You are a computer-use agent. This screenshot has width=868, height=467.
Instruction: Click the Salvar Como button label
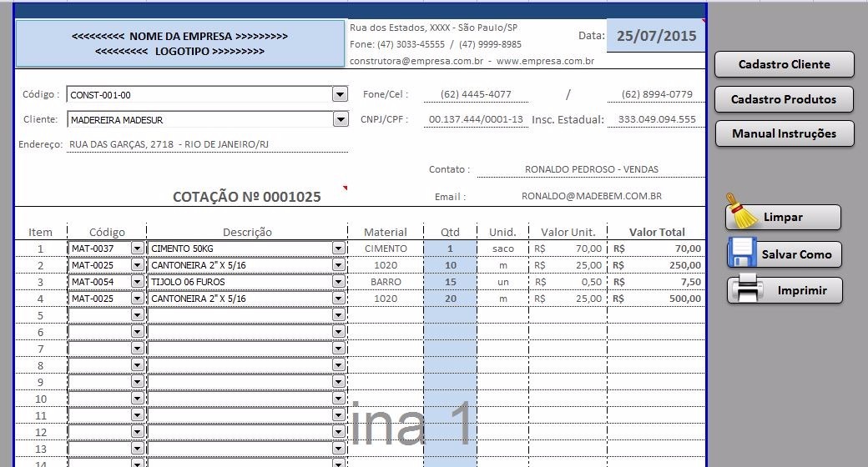(x=796, y=254)
